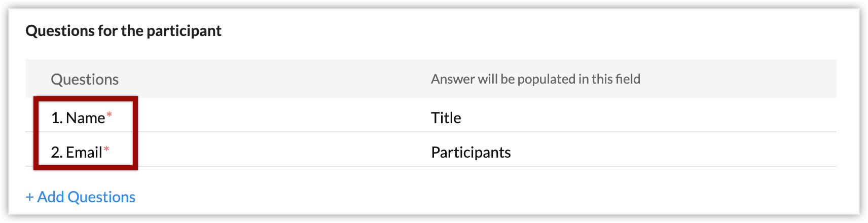Click the plus sign before Add Questions
Screen dimensions: 868x223
coord(29,197)
